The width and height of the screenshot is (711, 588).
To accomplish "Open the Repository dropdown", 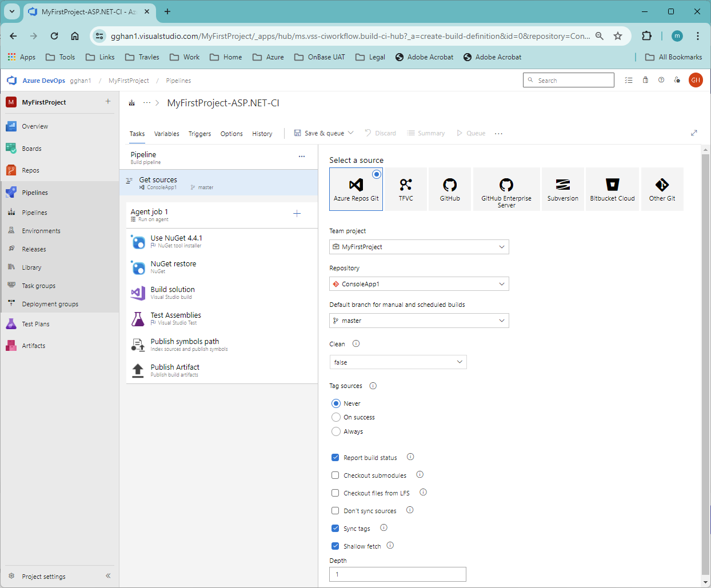I will (419, 283).
